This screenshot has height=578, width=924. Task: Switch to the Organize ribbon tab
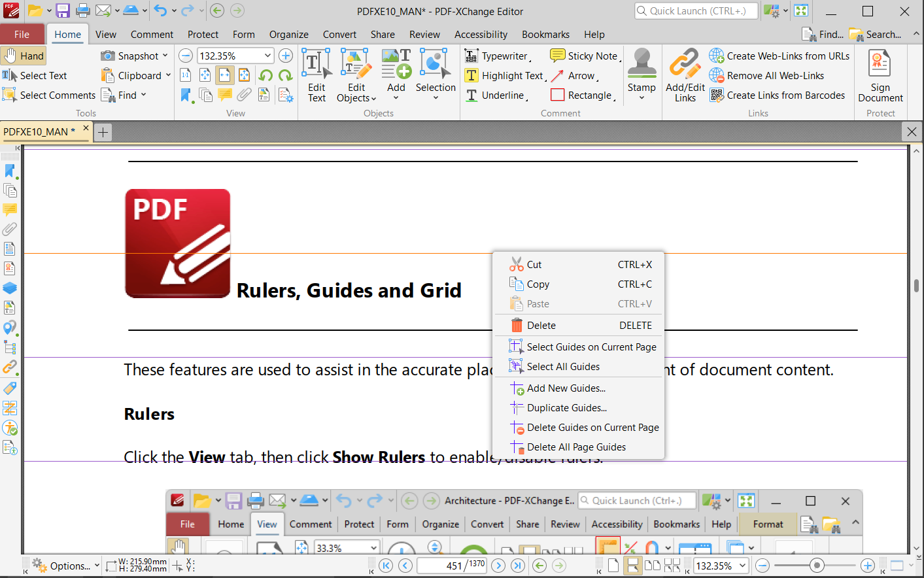tap(288, 34)
